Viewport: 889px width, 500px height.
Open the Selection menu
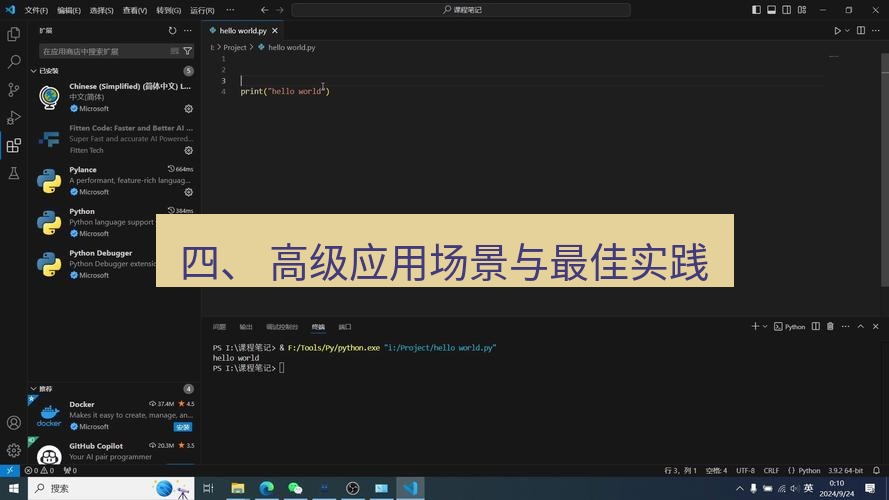click(x=101, y=10)
